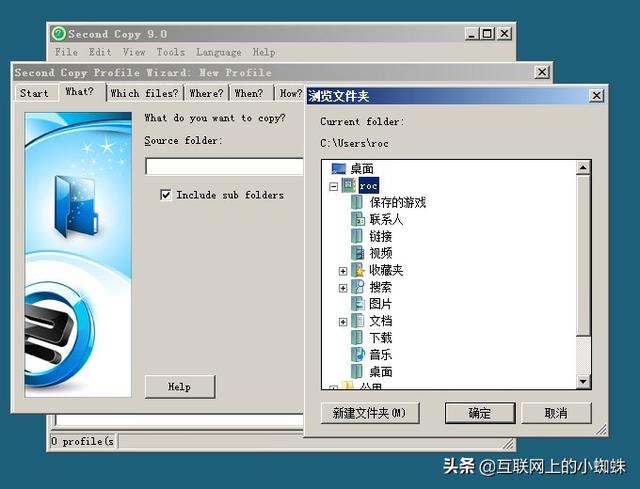Select the 链接 folder label

(x=381, y=236)
